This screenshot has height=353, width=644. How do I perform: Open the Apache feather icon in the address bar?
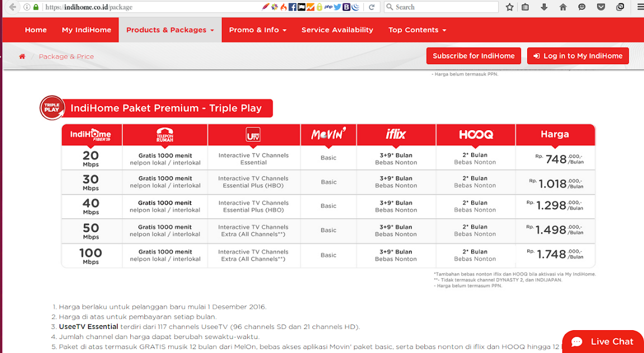pos(266,7)
